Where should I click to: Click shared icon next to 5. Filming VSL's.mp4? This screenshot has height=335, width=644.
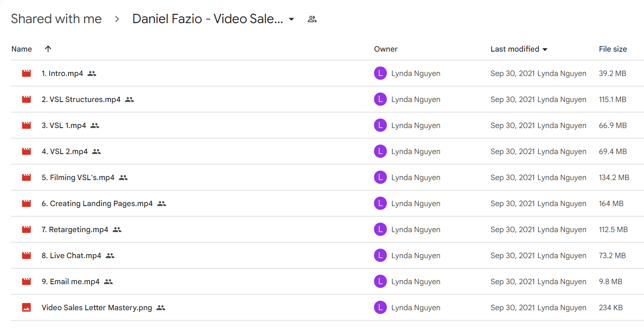[123, 178]
